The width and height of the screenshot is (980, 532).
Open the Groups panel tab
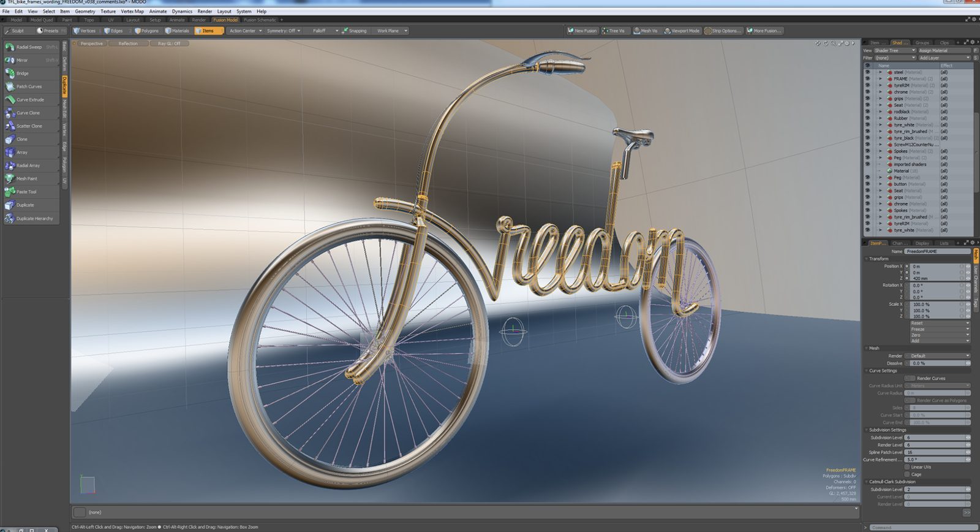[922, 43]
